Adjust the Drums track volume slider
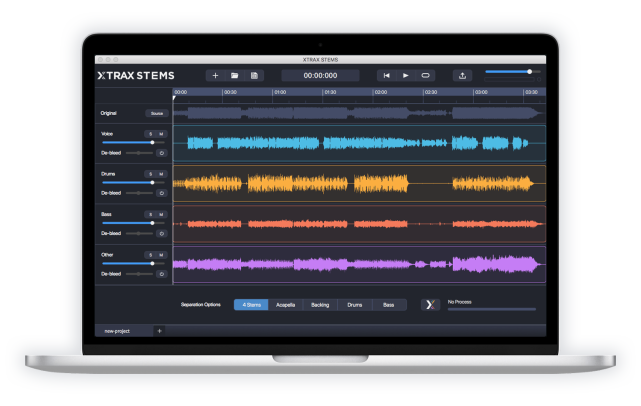641x406 pixels. coord(133,183)
